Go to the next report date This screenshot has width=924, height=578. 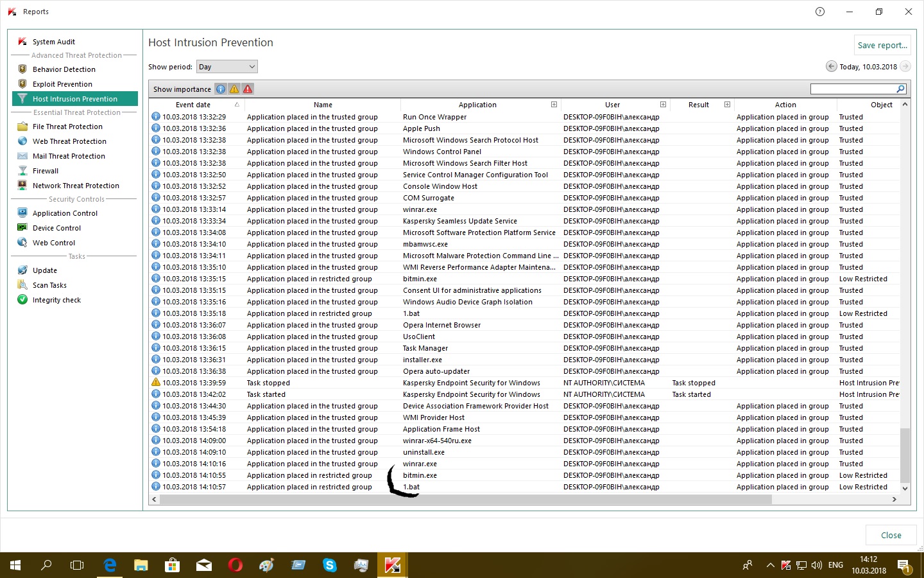905,66
